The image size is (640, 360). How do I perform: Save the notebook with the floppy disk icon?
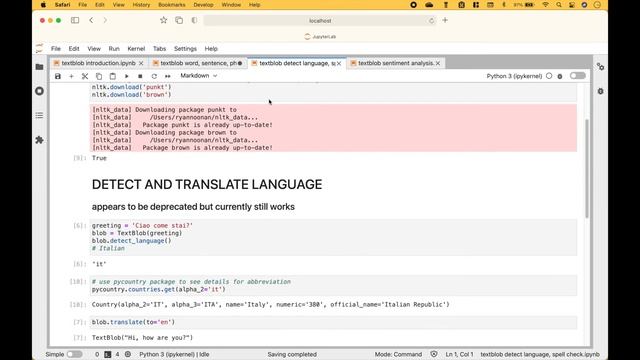point(58,76)
